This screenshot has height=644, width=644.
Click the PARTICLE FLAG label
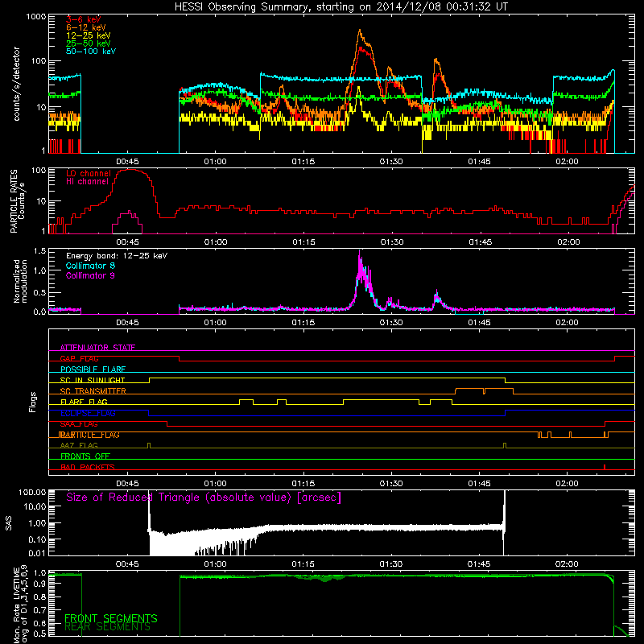pyautogui.click(x=89, y=435)
